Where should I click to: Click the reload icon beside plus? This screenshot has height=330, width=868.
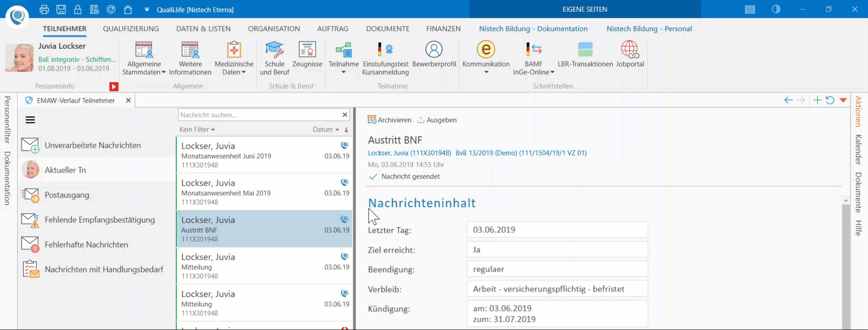click(830, 100)
